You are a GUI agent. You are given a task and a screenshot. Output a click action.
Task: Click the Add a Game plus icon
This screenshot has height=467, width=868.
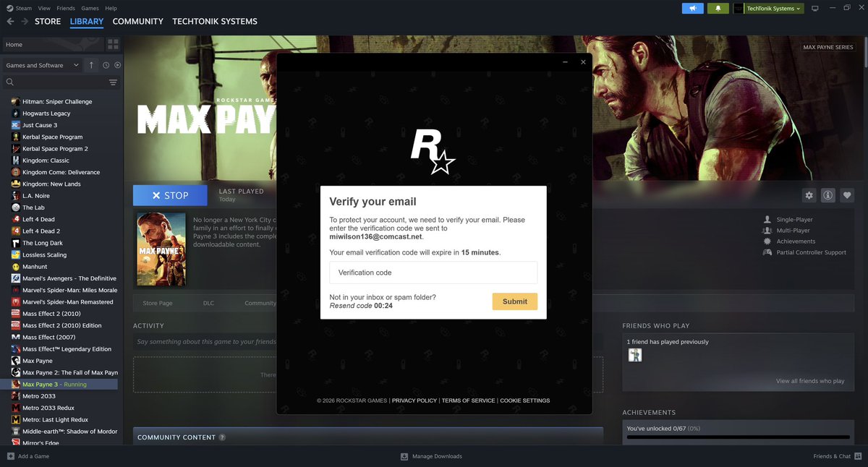click(10, 456)
